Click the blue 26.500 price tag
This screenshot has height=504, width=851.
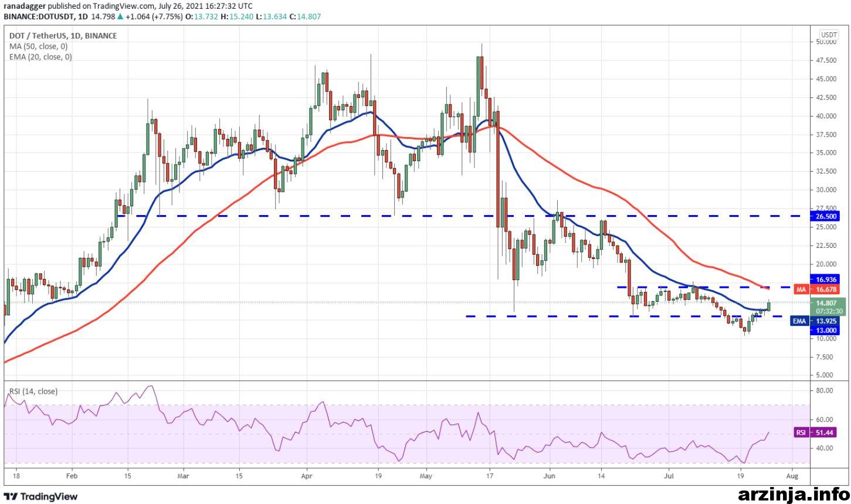[x=826, y=216]
